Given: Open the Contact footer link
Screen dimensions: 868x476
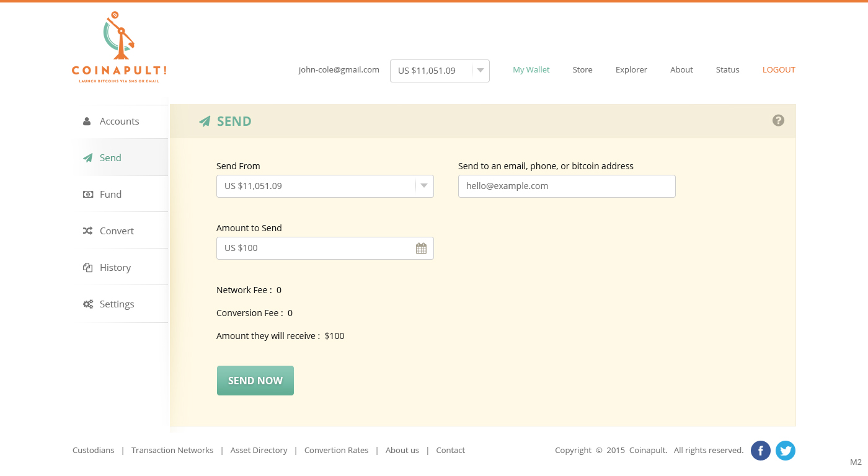Looking at the screenshot, I should [x=450, y=451].
